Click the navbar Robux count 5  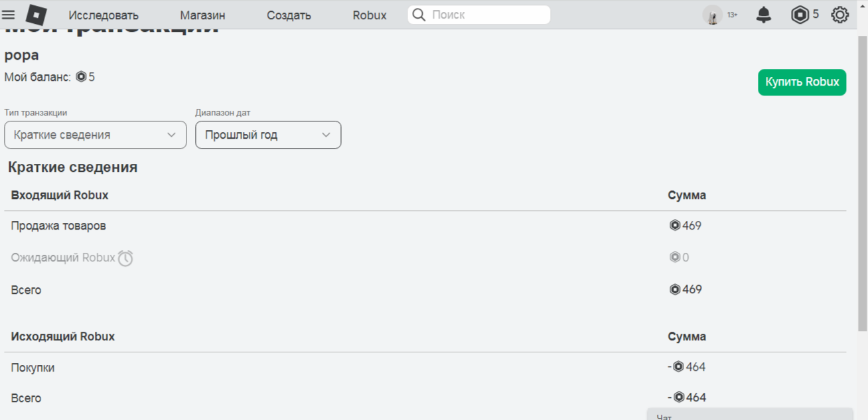tap(816, 14)
